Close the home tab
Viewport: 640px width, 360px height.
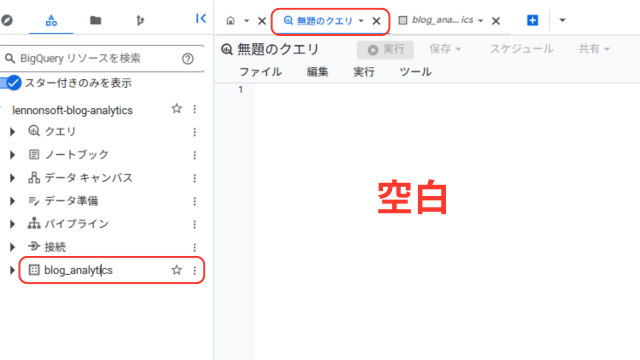[x=262, y=21]
